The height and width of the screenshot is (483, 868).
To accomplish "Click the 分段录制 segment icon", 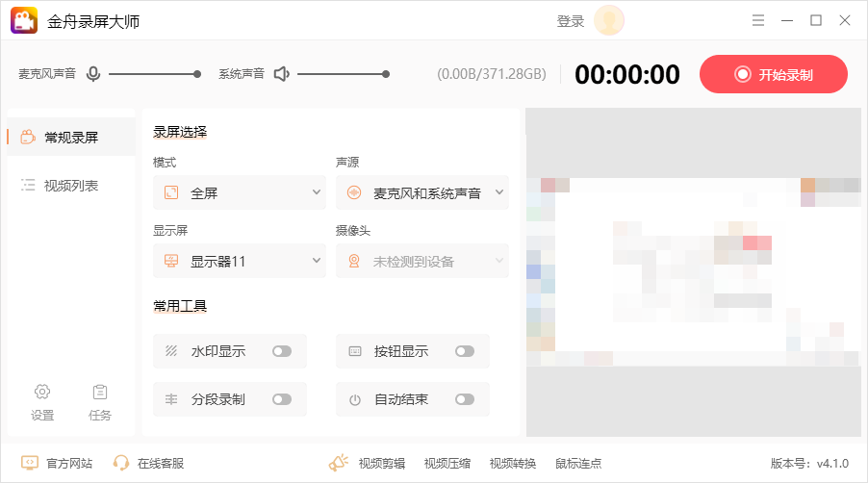I will [171, 399].
